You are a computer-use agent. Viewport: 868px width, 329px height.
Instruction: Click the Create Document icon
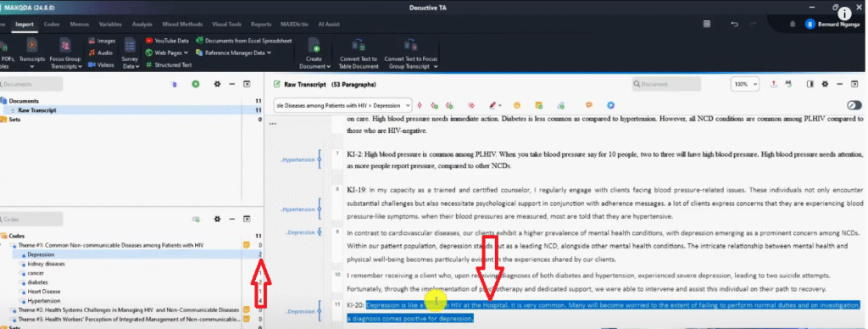(x=314, y=46)
